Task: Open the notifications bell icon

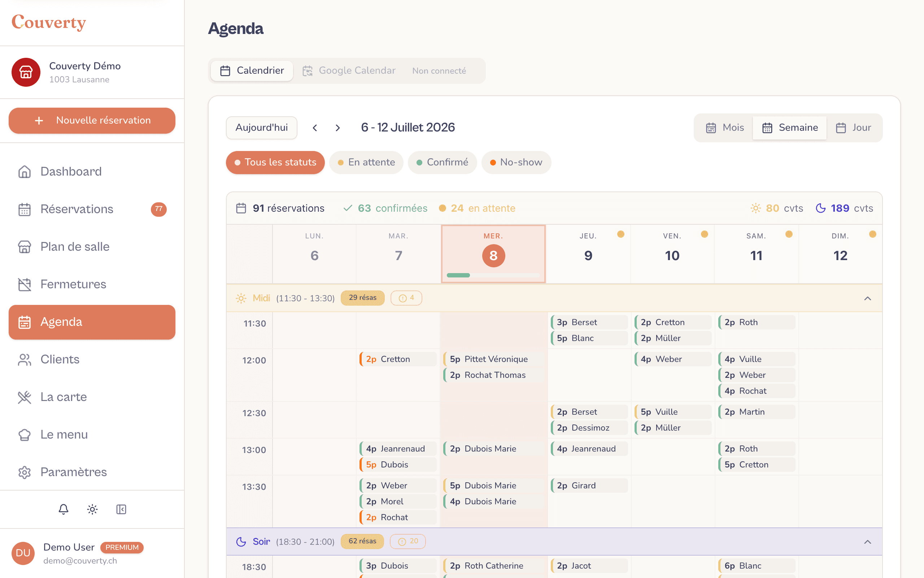Action: point(64,509)
